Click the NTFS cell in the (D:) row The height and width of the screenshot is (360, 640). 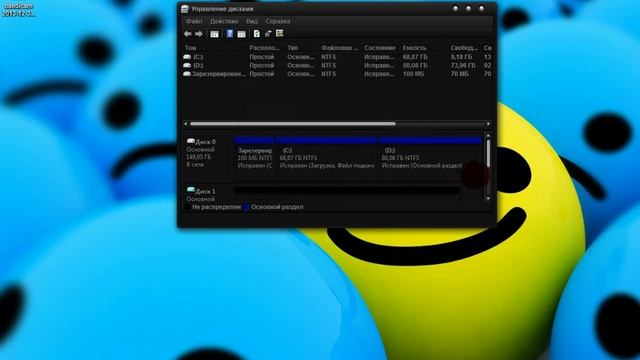329,65
